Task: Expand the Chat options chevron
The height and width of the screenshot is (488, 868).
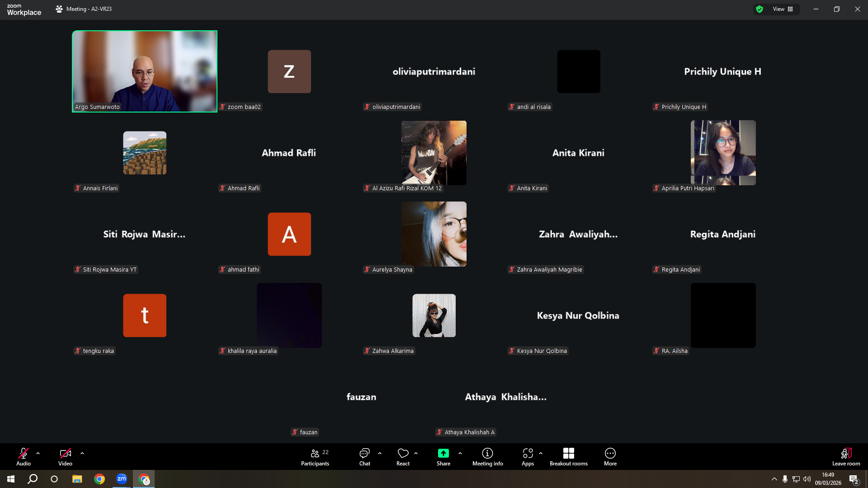Action: pos(380,453)
